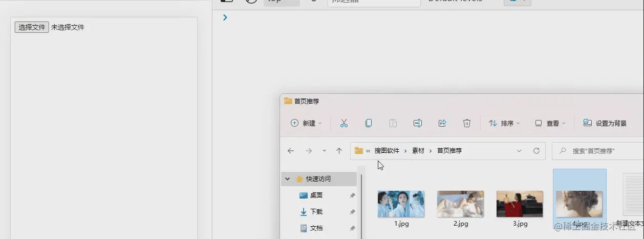Expand the address bar history dropdown
Image resolution: width=644 pixels, height=239 pixels.
519,151
